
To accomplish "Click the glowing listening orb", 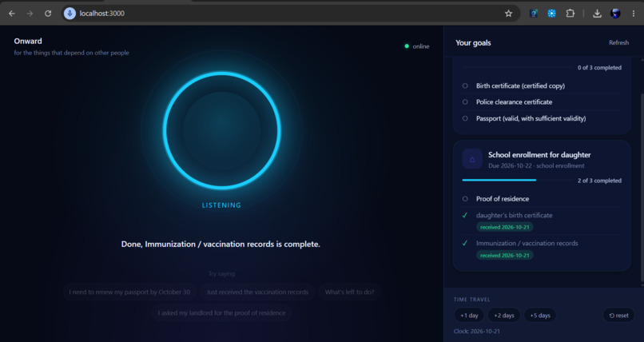I will 222,130.
